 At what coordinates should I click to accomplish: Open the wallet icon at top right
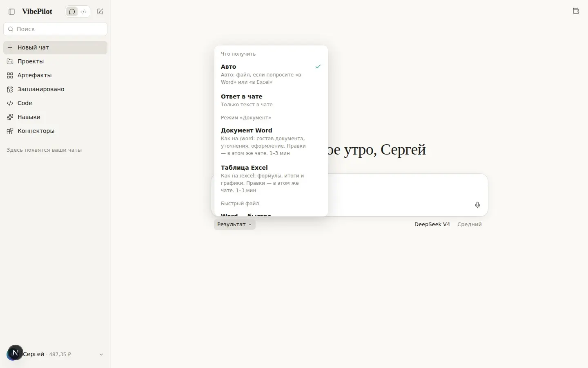pyautogui.click(x=576, y=11)
